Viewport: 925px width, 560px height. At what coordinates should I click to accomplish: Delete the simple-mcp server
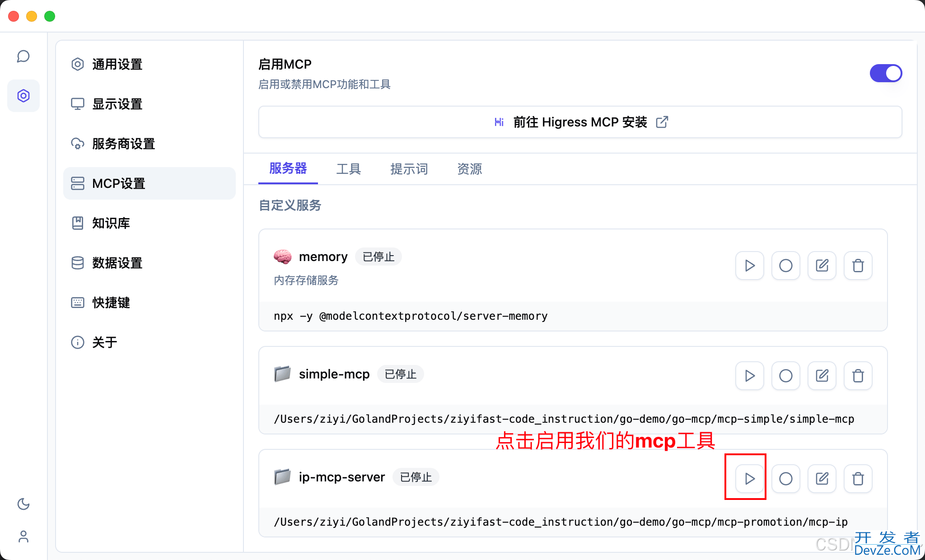[x=858, y=376]
